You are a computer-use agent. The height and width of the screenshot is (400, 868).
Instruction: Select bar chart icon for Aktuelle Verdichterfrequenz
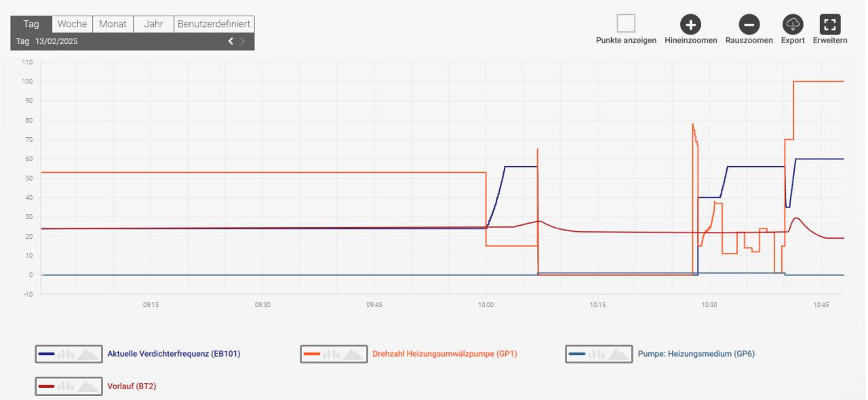click(66, 353)
